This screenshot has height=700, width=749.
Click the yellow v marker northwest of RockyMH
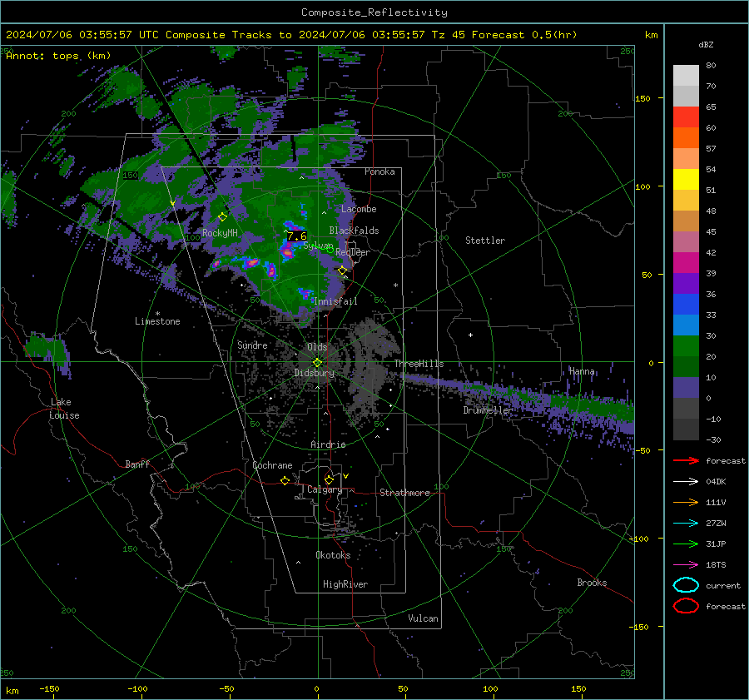(x=172, y=204)
